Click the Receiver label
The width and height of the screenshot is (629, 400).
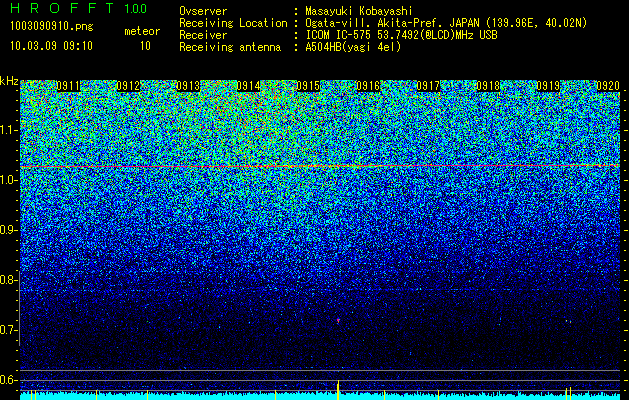pos(203,35)
